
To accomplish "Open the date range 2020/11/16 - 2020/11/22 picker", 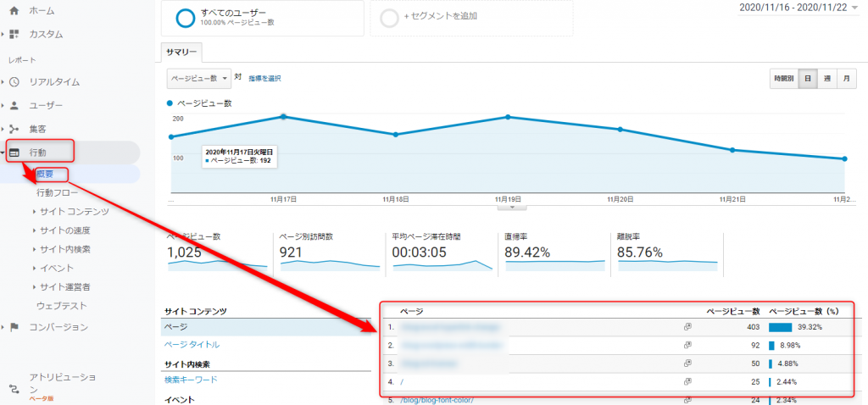I will point(798,8).
